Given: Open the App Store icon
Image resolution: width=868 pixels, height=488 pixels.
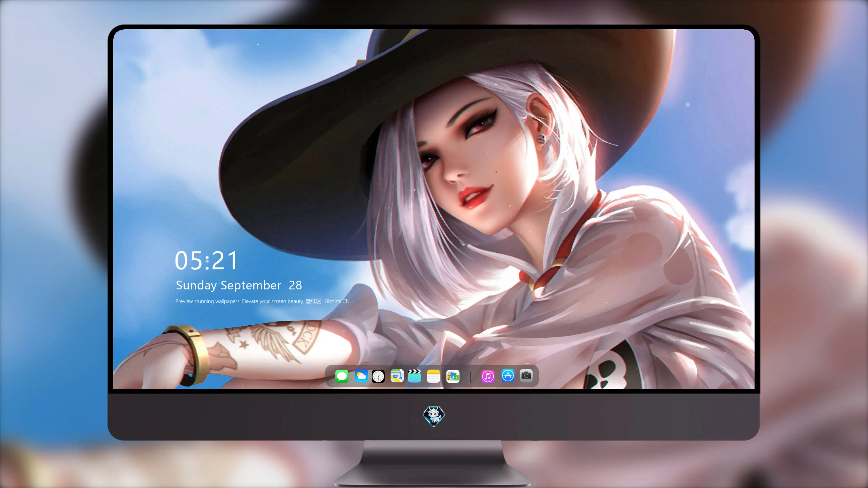Looking at the screenshot, I should (x=508, y=375).
